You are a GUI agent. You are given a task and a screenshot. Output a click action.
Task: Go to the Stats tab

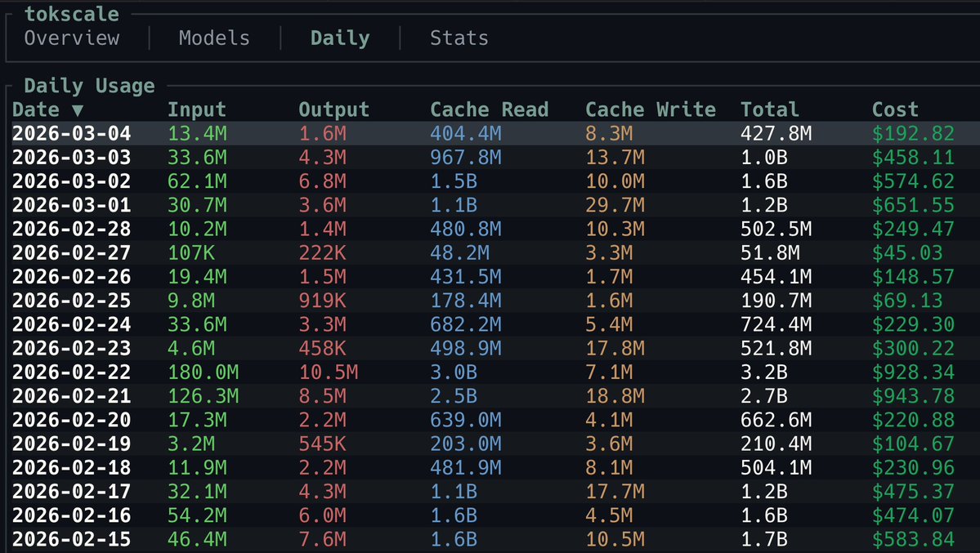(x=459, y=38)
